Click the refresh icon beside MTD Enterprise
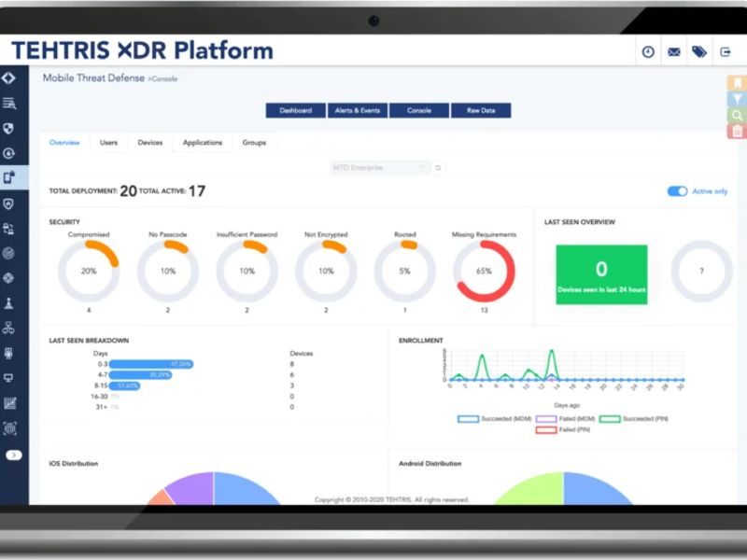The width and height of the screenshot is (747, 560). (x=438, y=168)
